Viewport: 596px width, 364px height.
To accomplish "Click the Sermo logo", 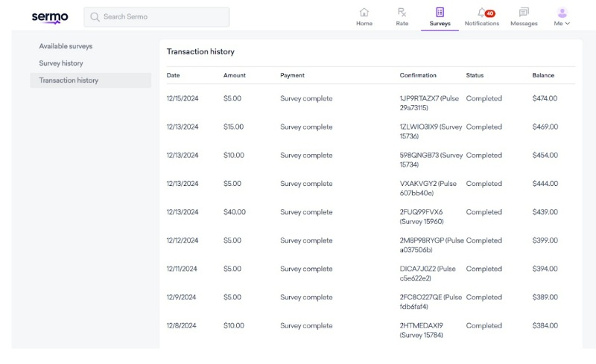I will (50, 17).
